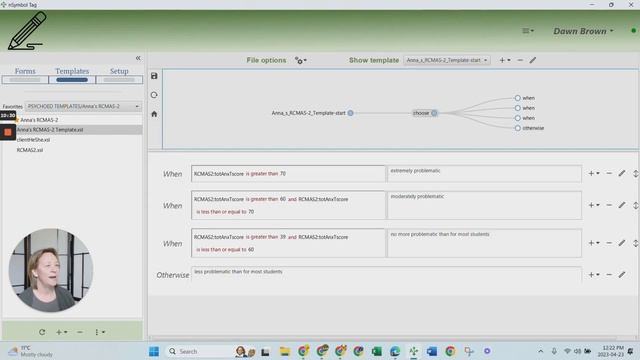The width and height of the screenshot is (640, 360).
Task: Save the template with the disk icon
Action: (x=154, y=76)
